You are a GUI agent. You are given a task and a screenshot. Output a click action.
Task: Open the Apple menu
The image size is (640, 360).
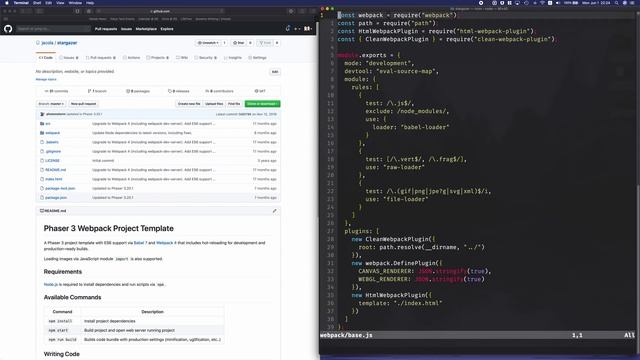click(x=7, y=3)
